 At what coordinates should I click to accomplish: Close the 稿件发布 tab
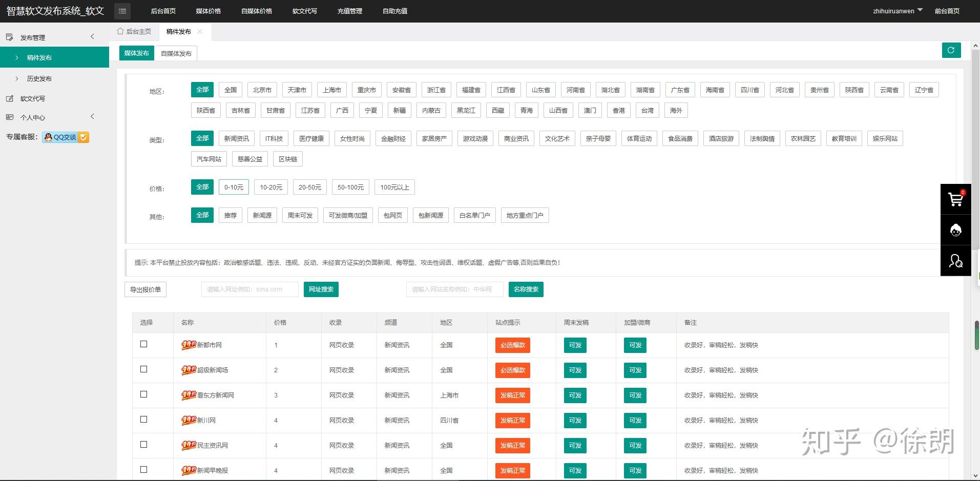pyautogui.click(x=200, y=32)
